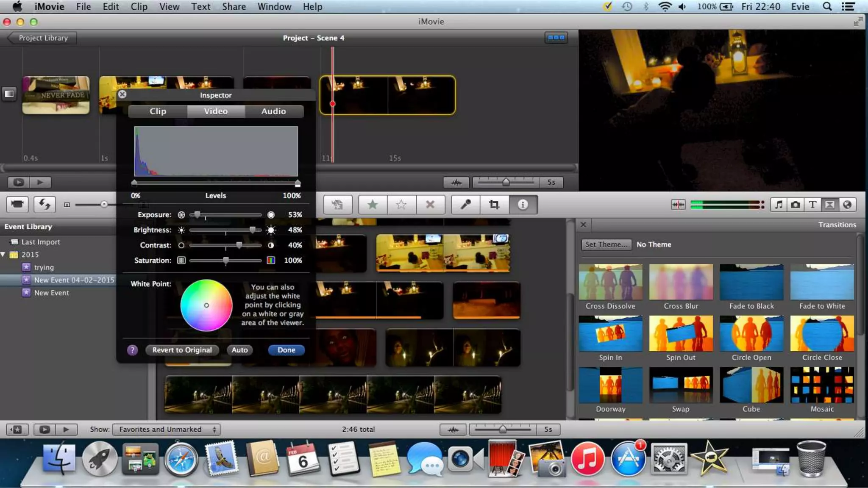The width and height of the screenshot is (868, 488).
Task: Toggle project storyboard layout button
Action: point(9,94)
